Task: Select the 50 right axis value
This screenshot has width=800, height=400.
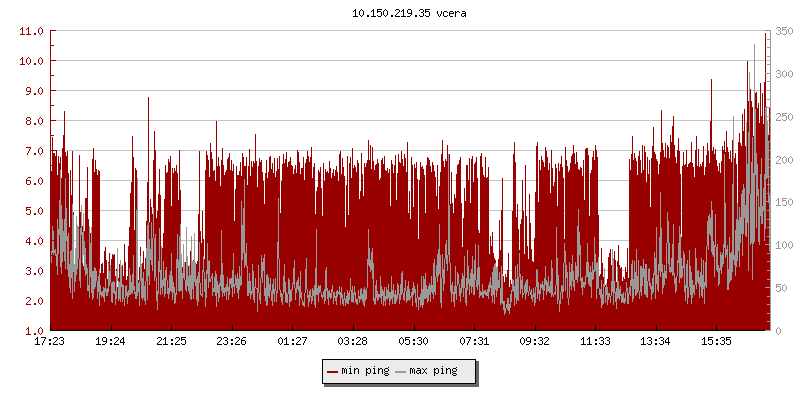Action: point(779,288)
